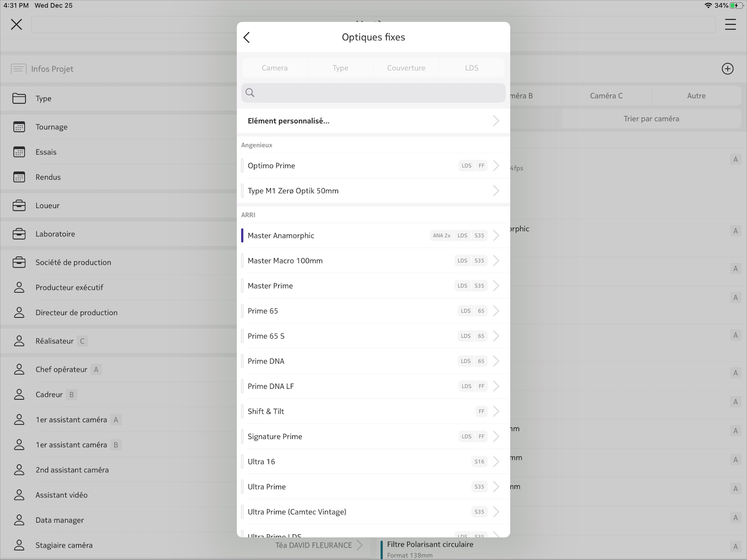Expand the Optimo Prime lens series
Screen dimensions: 747x560
coord(373,166)
